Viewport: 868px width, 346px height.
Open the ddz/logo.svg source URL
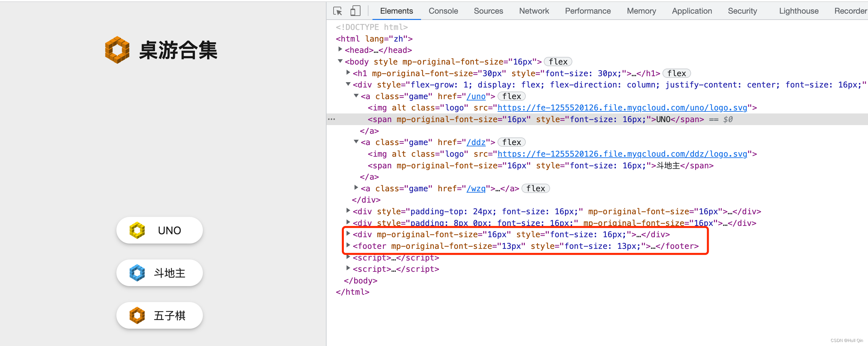(622, 154)
